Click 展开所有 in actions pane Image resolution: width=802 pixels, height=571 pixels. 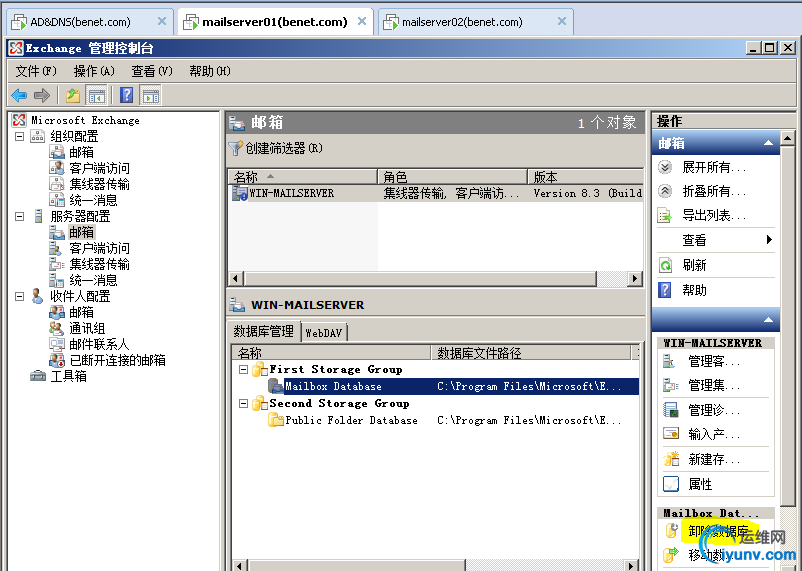[714, 167]
